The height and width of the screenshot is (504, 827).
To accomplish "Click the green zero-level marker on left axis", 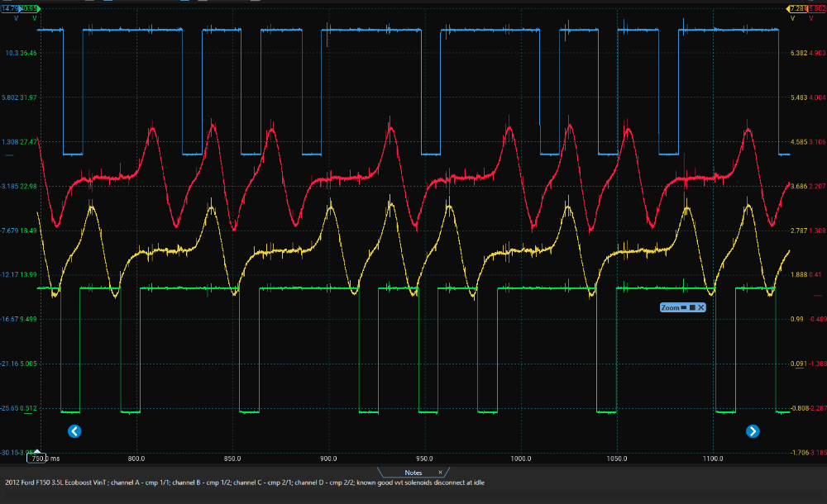I will click(27, 415).
